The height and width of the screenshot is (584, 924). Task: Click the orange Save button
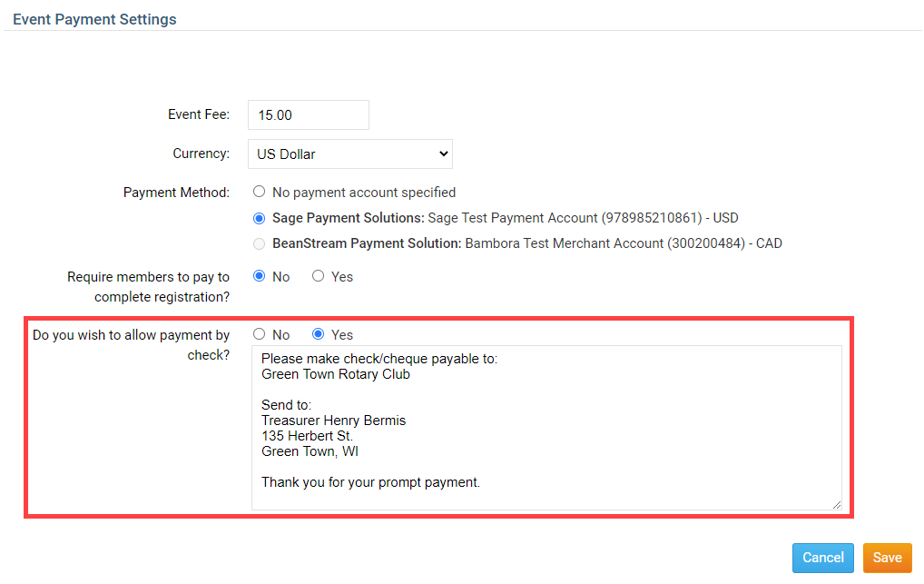[x=887, y=558]
